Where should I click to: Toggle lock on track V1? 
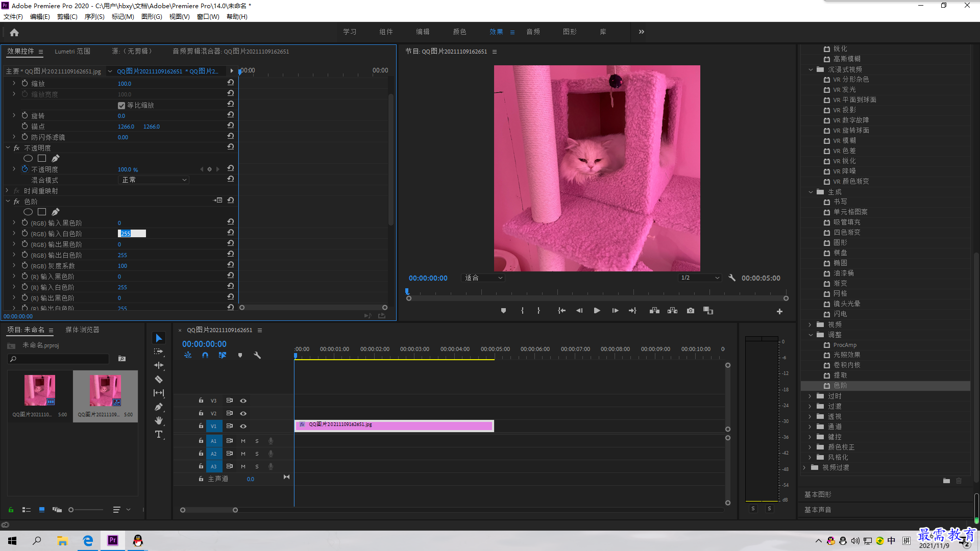(x=201, y=426)
